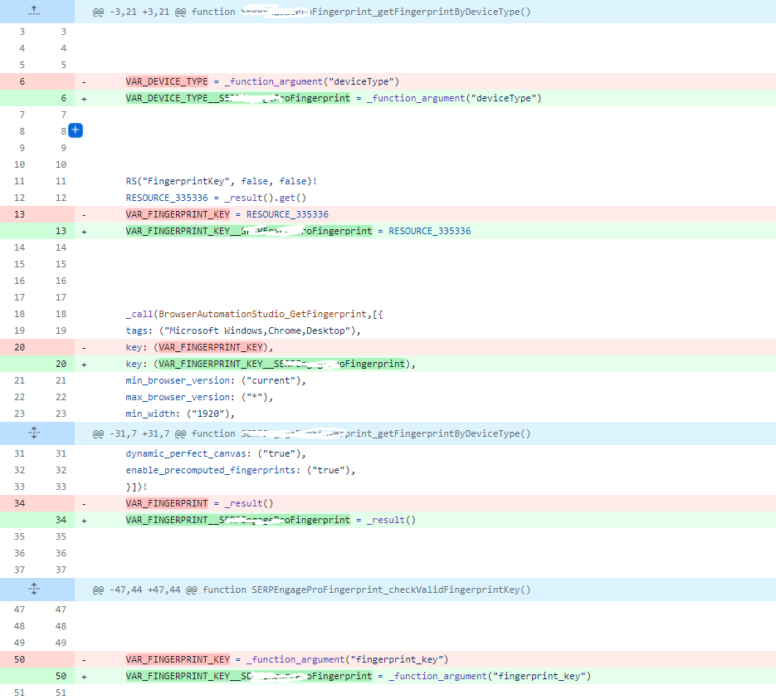
Task: Click the minus marker on removed key line
Action: coord(84,347)
